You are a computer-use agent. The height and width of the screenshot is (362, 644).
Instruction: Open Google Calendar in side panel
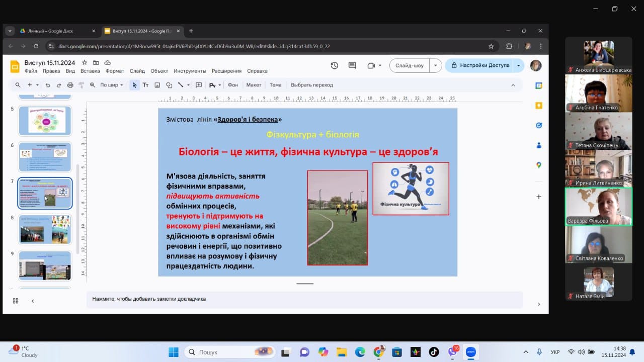pos(539,86)
